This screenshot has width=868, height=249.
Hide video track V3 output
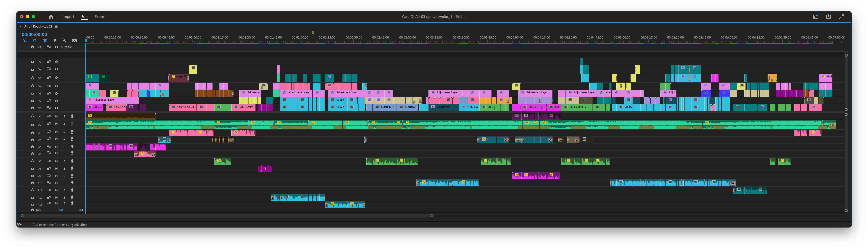(56, 93)
